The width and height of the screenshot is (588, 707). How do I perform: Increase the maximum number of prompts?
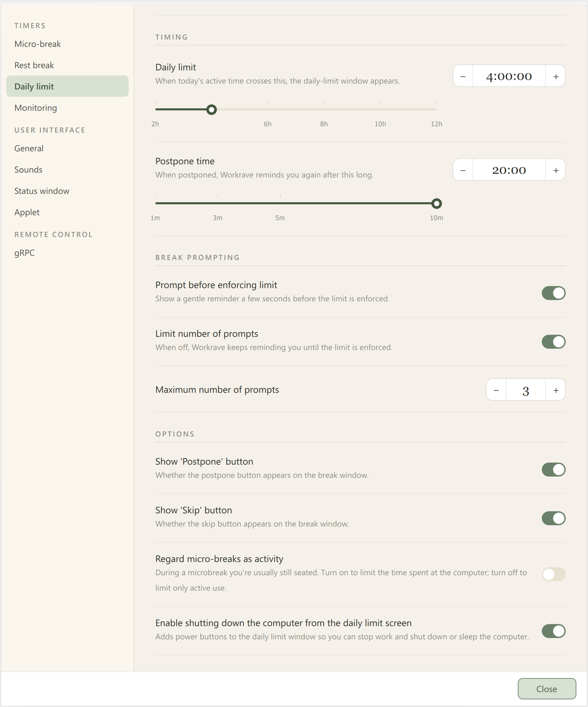(556, 390)
